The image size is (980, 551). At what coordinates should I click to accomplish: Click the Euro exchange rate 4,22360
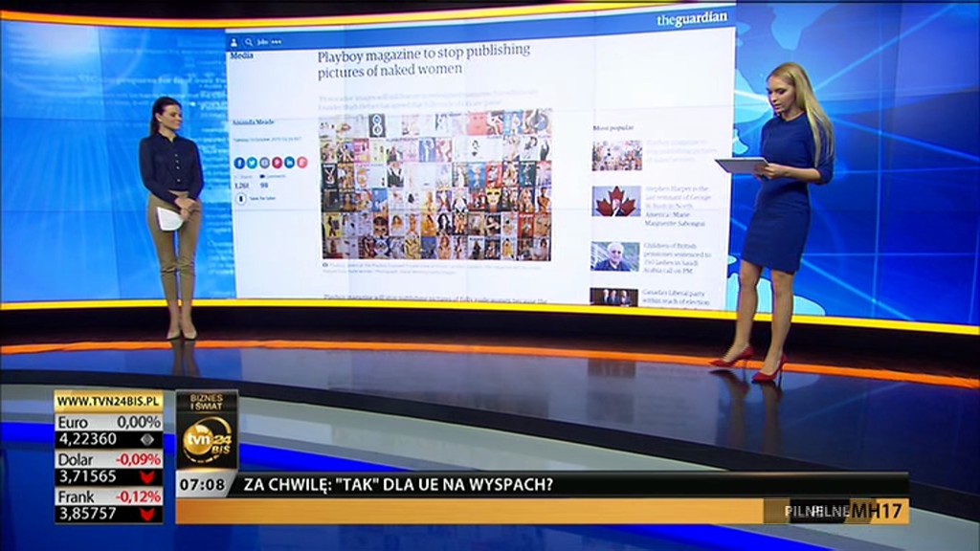point(87,439)
